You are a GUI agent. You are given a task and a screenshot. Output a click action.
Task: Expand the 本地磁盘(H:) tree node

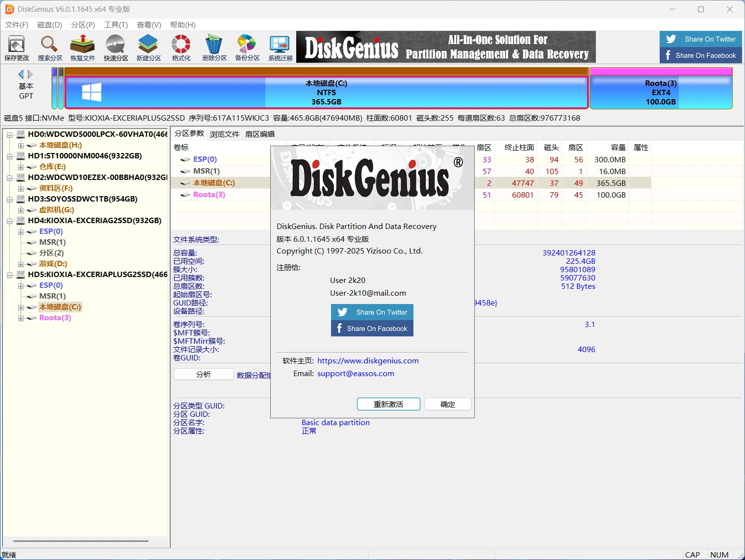tap(21, 145)
